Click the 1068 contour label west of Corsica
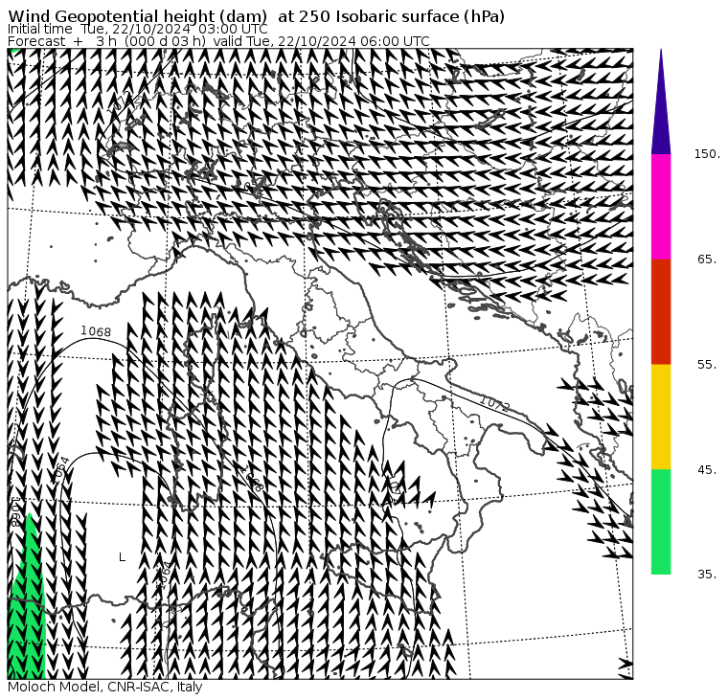The image size is (728, 700). [x=96, y=331]
